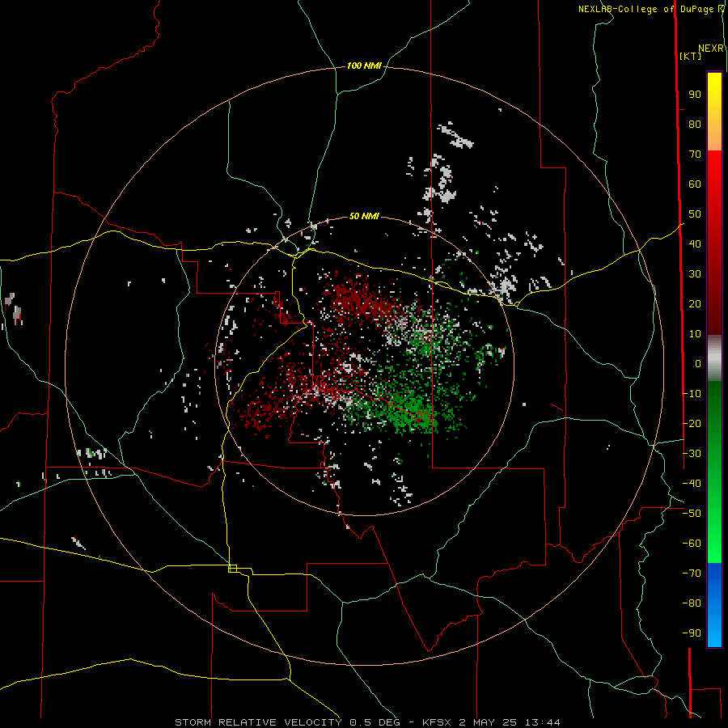This screenshot has height=728, width=728.
Task: Click the -40 value on the velocity scale
Action: (692, 484)
